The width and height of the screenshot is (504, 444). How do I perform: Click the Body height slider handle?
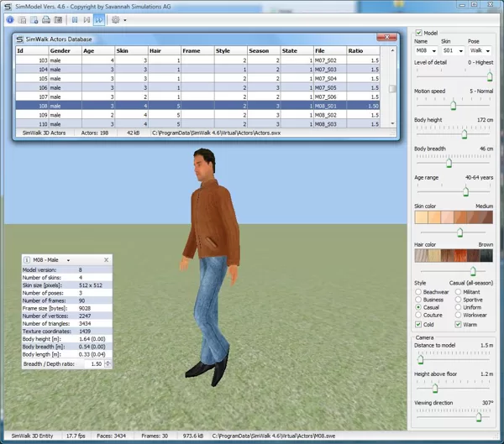click(x=465, y=134)
